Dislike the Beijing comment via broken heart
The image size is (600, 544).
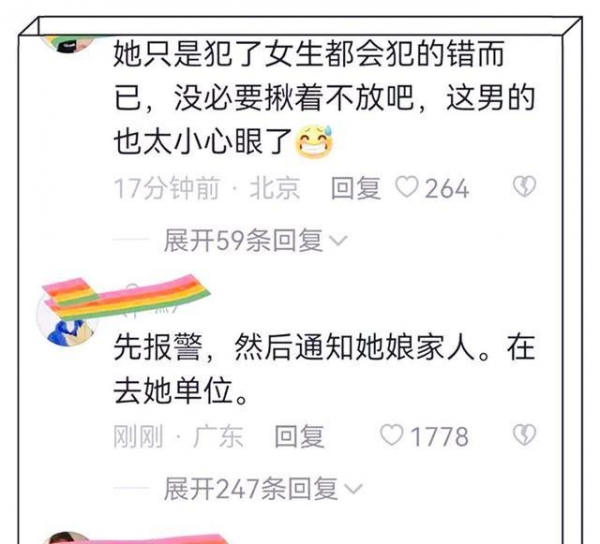point(524,187)
